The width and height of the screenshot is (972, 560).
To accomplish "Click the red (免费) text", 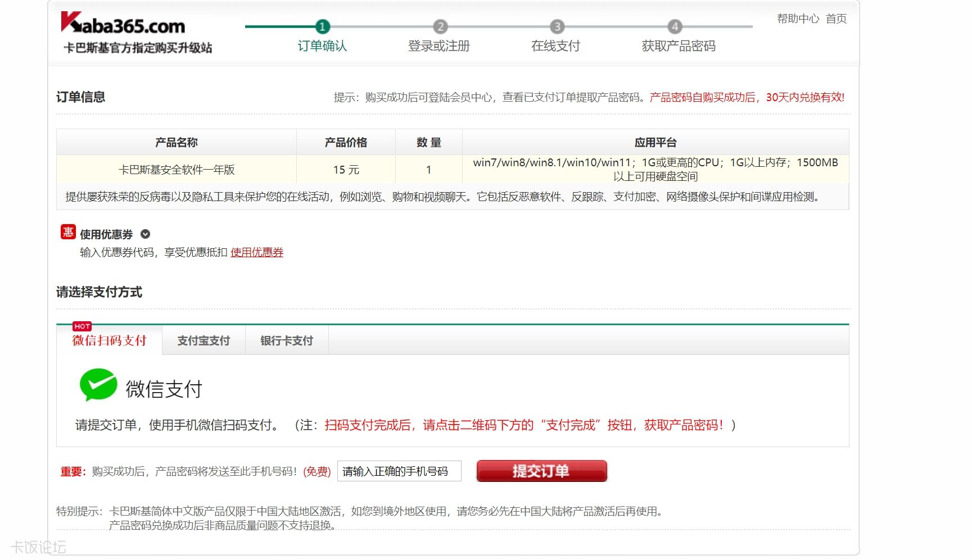I will pyautogui.click(x=317, y=471).
